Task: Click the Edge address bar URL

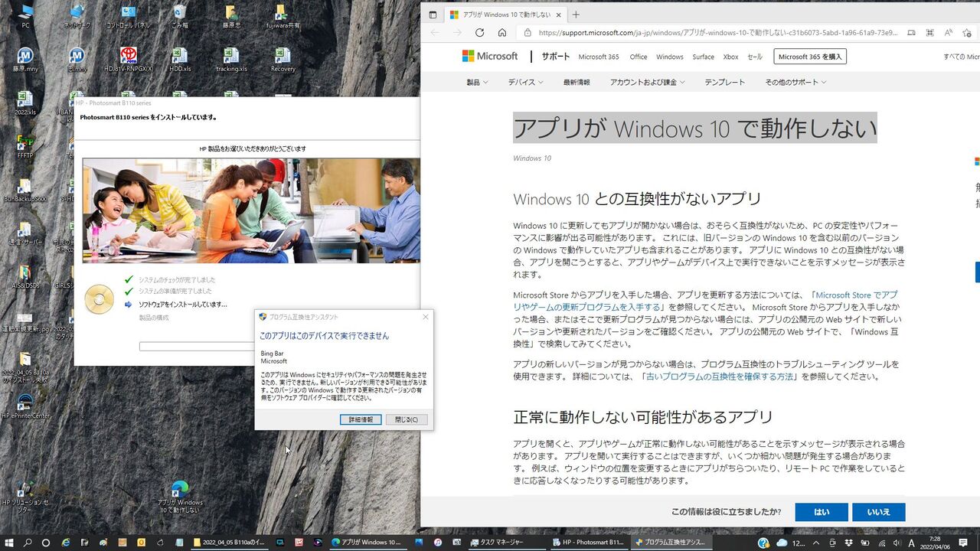Action: [x=718, y=33]
